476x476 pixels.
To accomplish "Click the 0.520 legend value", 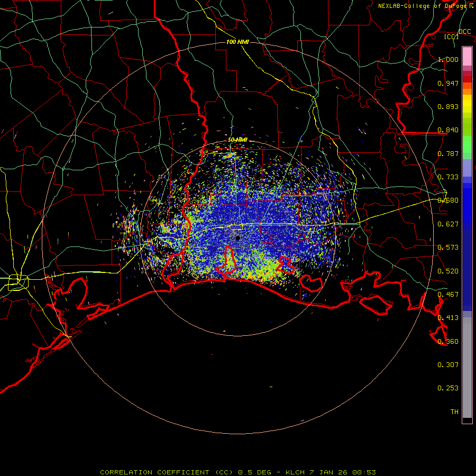I will coord(448,271).
